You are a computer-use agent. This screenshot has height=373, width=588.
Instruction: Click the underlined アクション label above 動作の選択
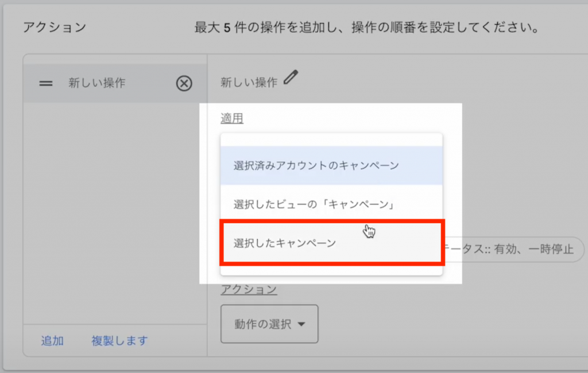pyautogui.click(x=249, y=289)
